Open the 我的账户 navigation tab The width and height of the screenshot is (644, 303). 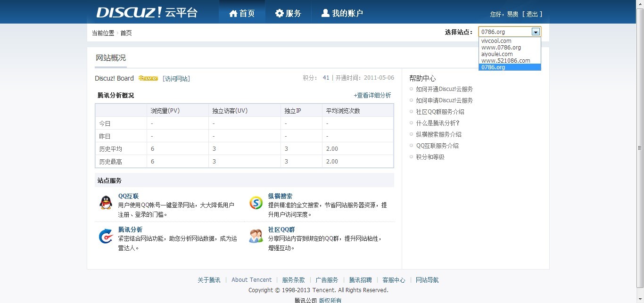click(342, 13)
